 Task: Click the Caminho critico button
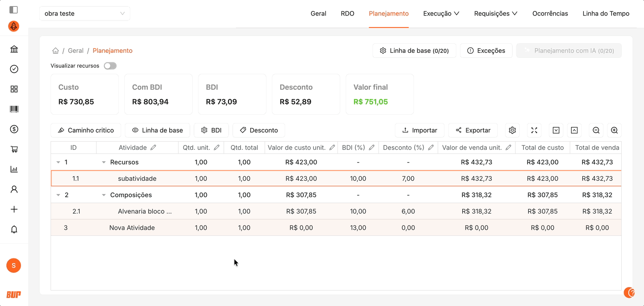coord(86,130)
